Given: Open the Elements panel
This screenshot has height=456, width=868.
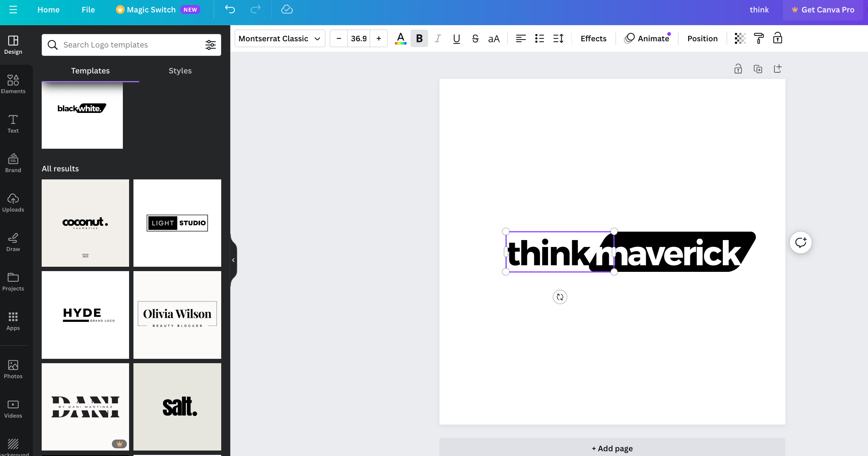Looking at the screenshot, I should (x=13, y=84).
